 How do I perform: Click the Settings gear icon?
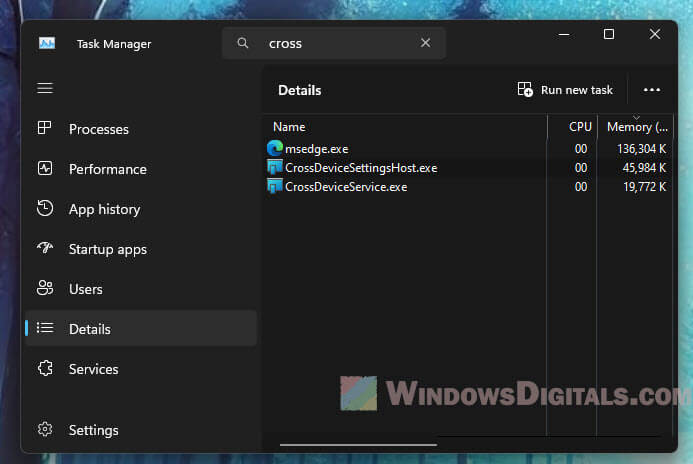coord(45,429)
